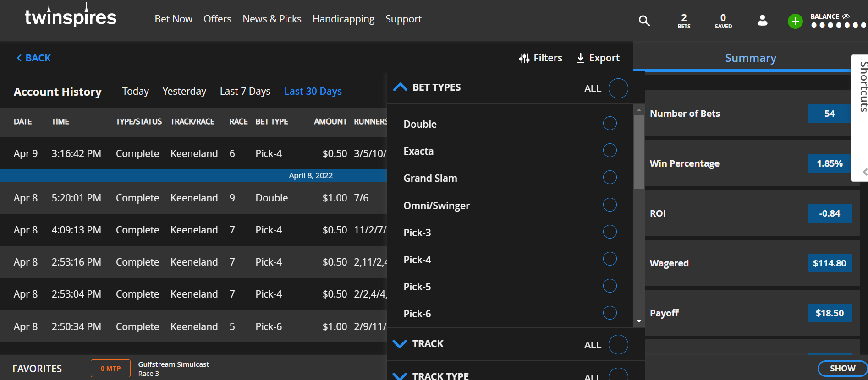Screen dimensions: 868x380
Task: Open the Apr 8 2:53:16 PM bet row
Action: (x=194, y=262)
